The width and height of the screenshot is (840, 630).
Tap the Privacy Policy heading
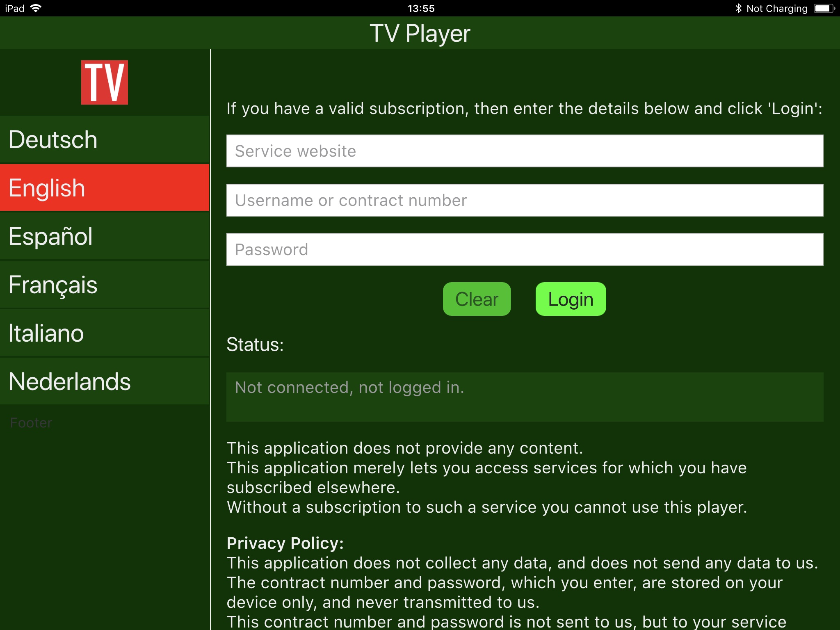point(285,543)
